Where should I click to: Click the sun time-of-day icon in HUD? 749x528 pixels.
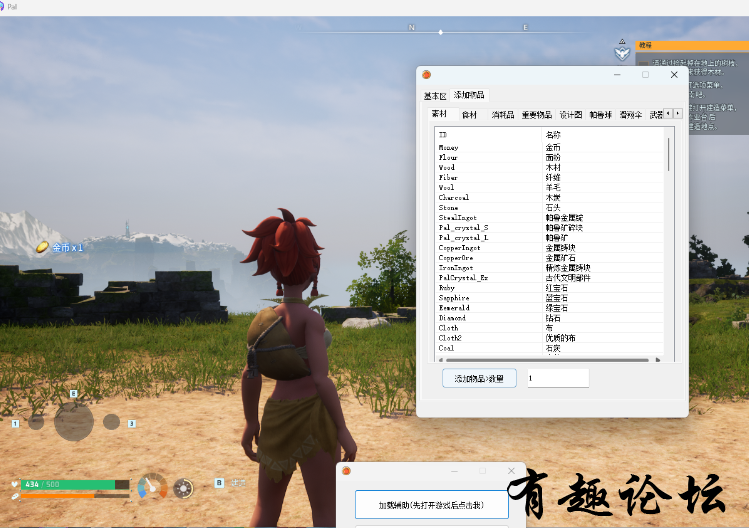click(183, 488)
